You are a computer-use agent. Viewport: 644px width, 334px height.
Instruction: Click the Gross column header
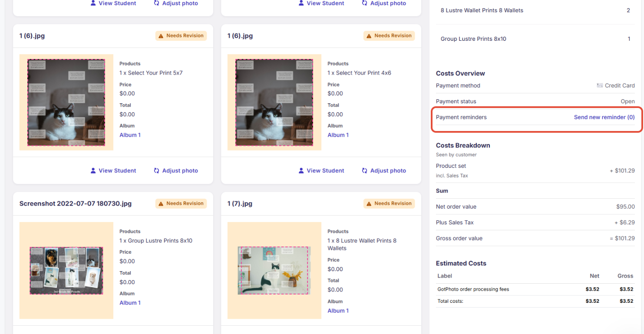click(x=625, y=276)
